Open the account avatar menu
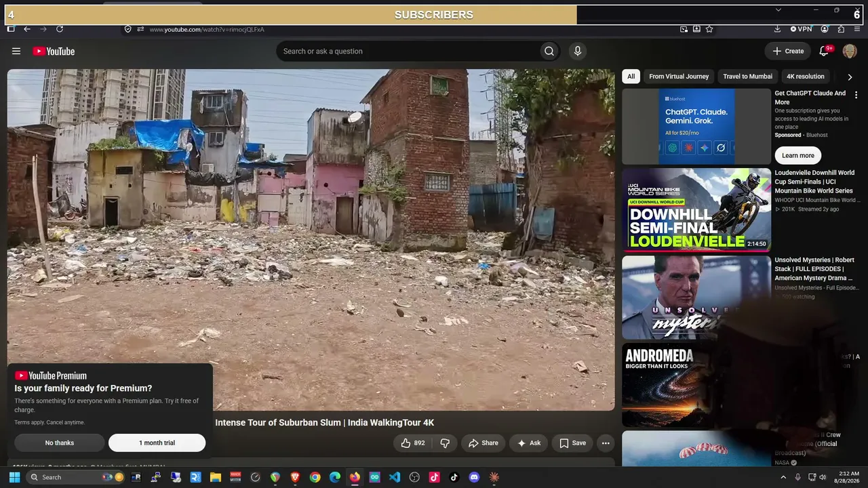This screenshot has width=868, height=488. [850, 51]
